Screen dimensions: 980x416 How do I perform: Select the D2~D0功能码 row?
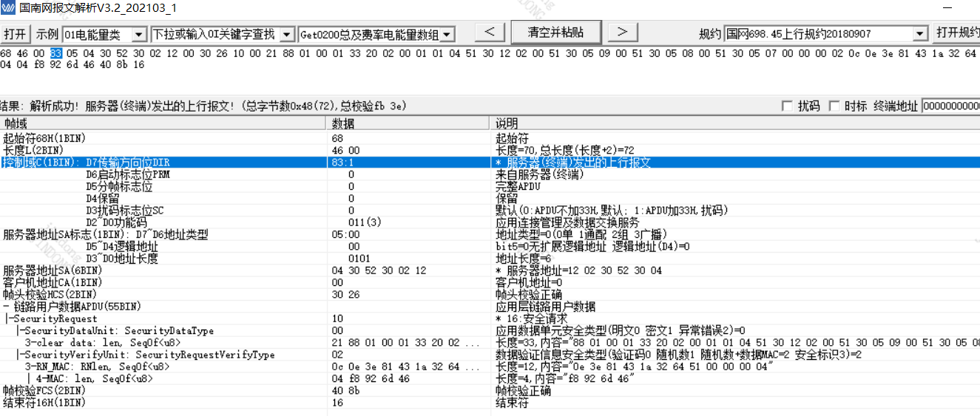[490, 222]
